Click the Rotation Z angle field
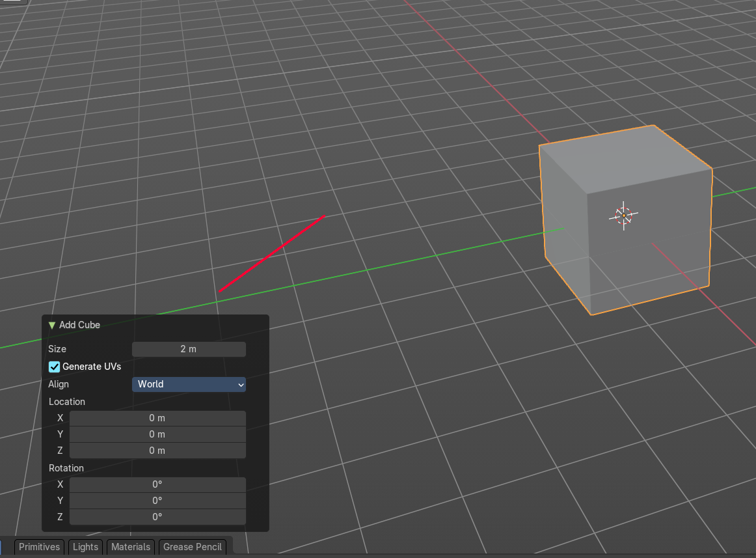The image size is (756, 558). (157, 517)
